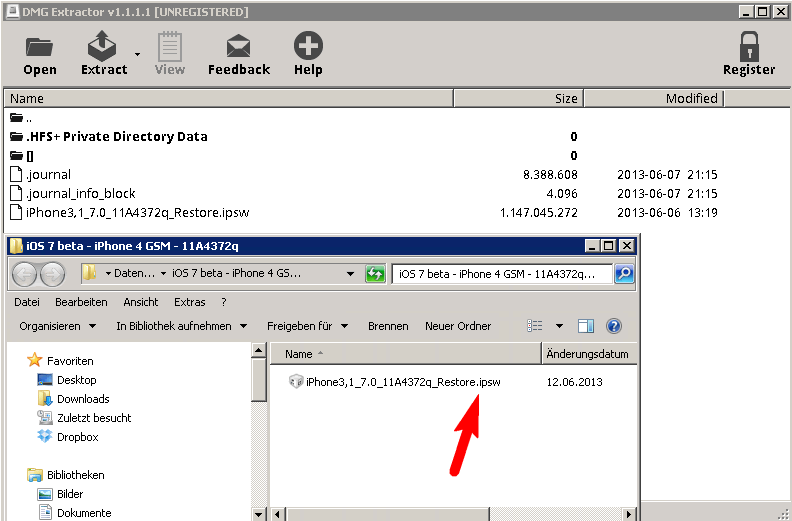The image size is (792, 521).
Task: Click the blue help question mark icon
Action: (614, 326)
